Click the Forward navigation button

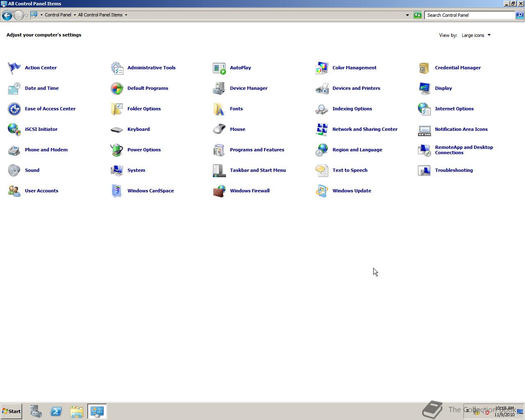click(x=18, y=16)
